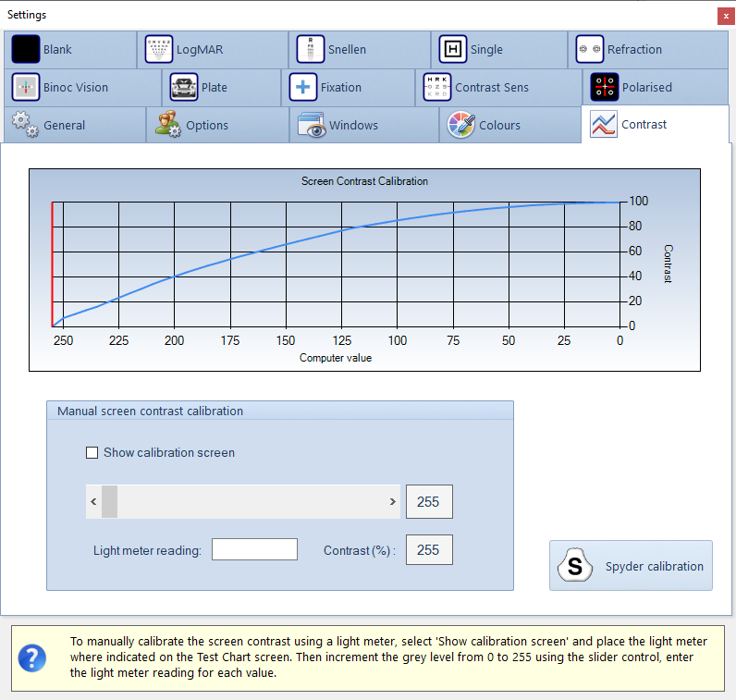Click the Light meter reading field

coord(254,549)
